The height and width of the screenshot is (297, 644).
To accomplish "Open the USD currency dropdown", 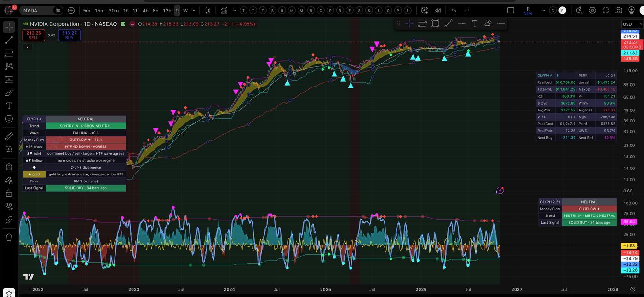I will 632,24.
